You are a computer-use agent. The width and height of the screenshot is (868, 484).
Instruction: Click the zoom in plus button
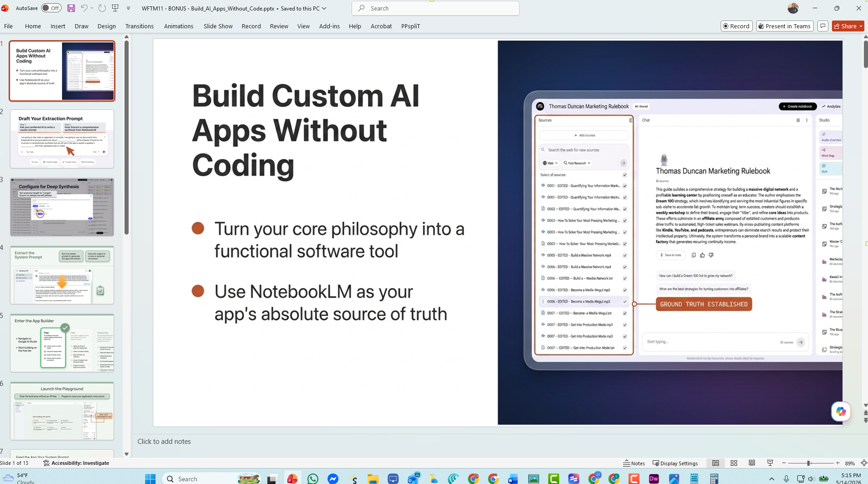[x=837, y=463]
